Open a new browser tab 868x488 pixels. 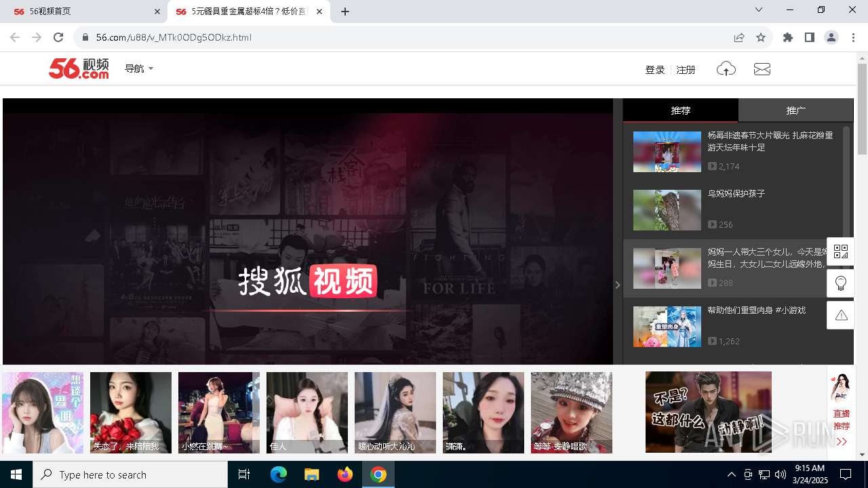[x=345, y=12]
